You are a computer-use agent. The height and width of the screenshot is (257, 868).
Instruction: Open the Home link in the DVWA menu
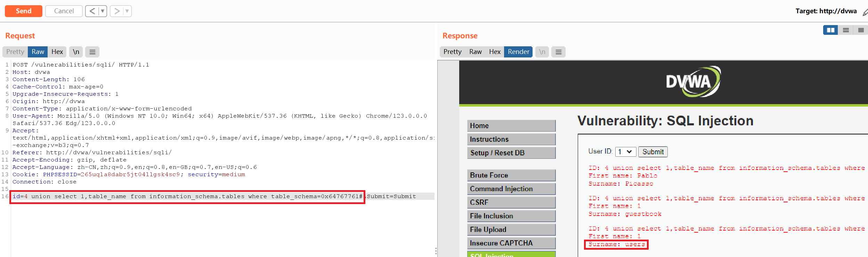click(x=511, y=126)
